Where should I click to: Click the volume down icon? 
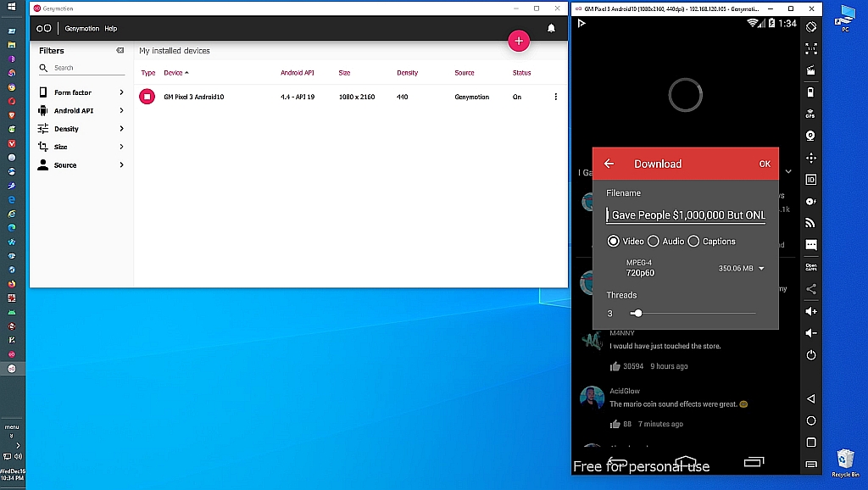point(811,333)
